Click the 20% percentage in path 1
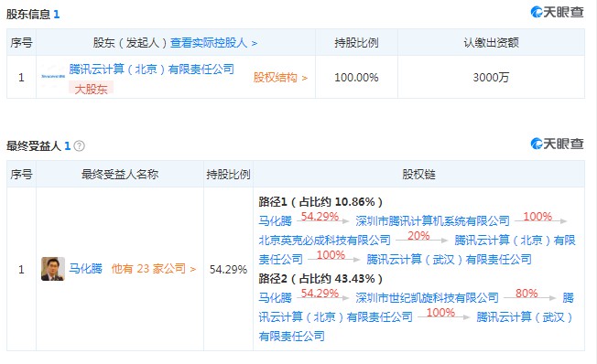Image resolution: width=597 pixels, height=364 pixels. 418,236
